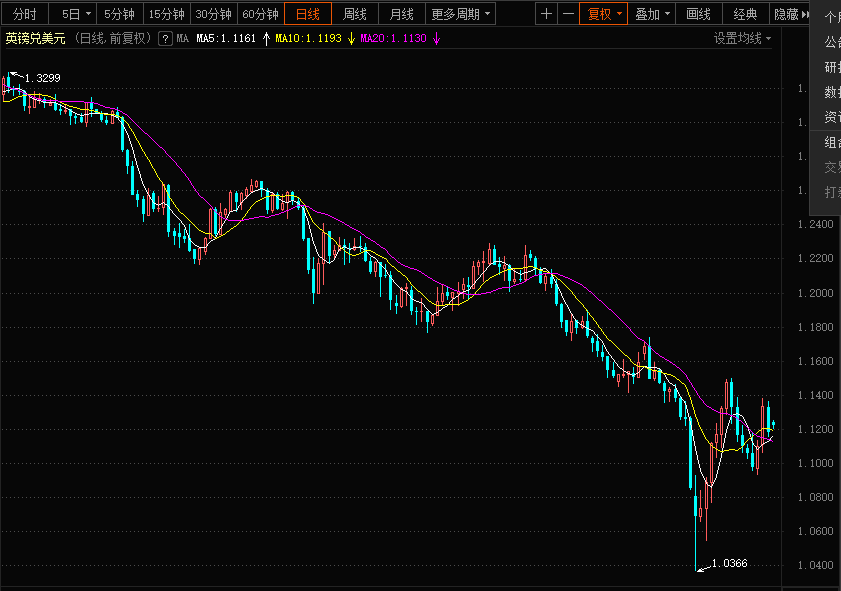Zoom in chart with plus icon
This screenshot has width=841, height=591.
547,14
